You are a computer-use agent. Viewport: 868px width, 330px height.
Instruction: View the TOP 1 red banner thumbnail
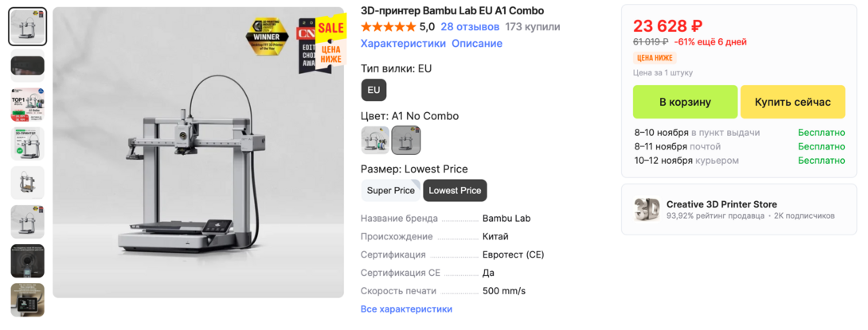pos(28,104)
